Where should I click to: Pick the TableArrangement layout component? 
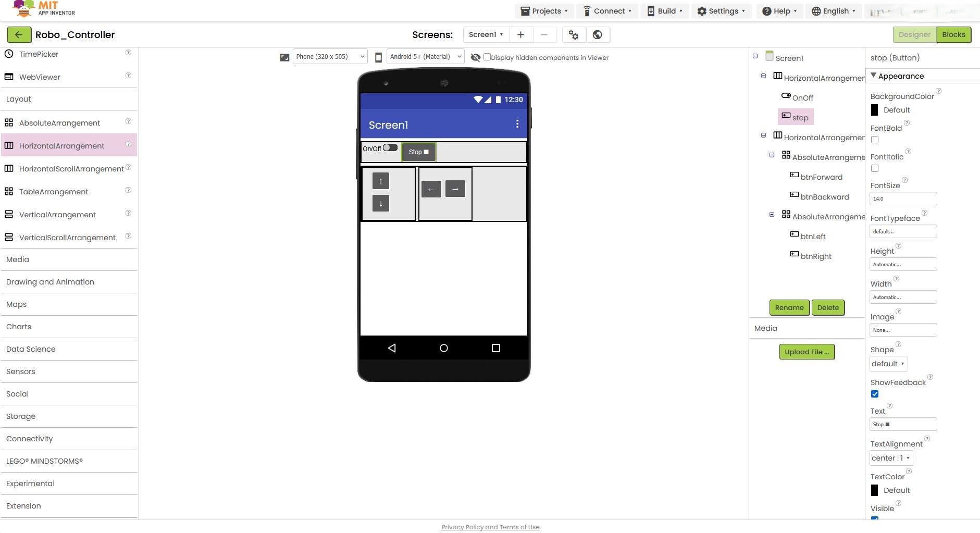54,191
